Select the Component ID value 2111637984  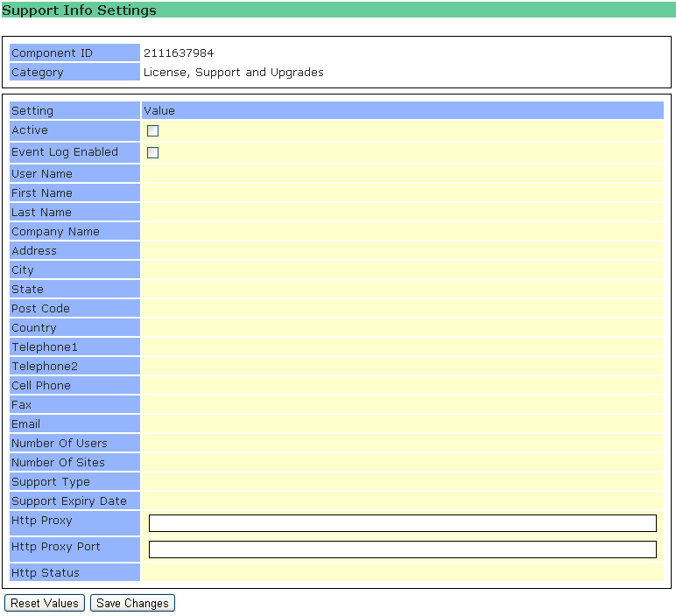[179, 53]
